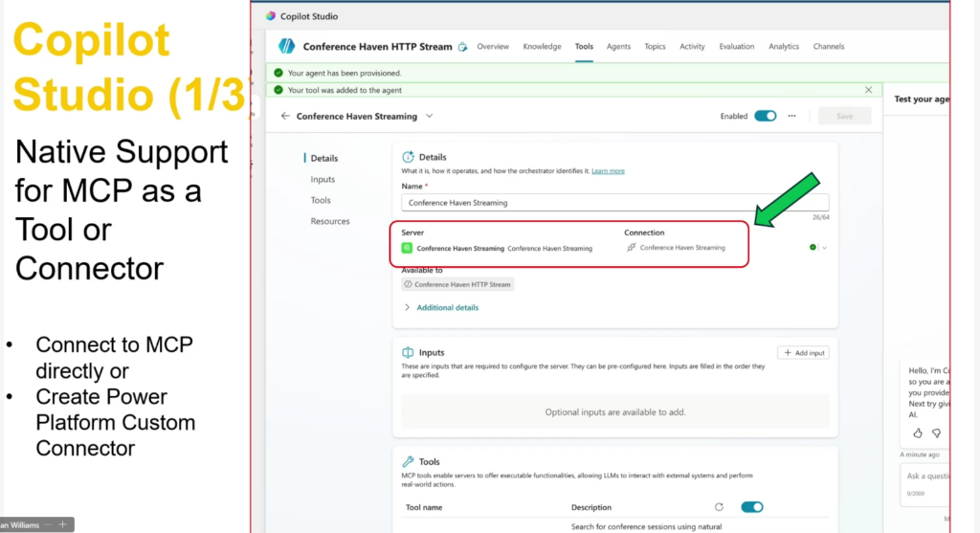
Task: Open the Analytics tab
Action: pyautogui.click(x=783, y=46)
